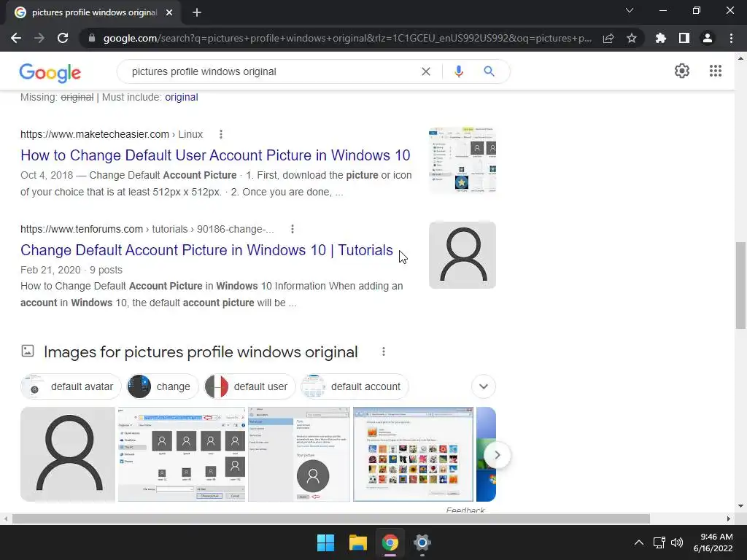Expand more image filter chips
The image size is (747, 560).
tap(484, 386)
